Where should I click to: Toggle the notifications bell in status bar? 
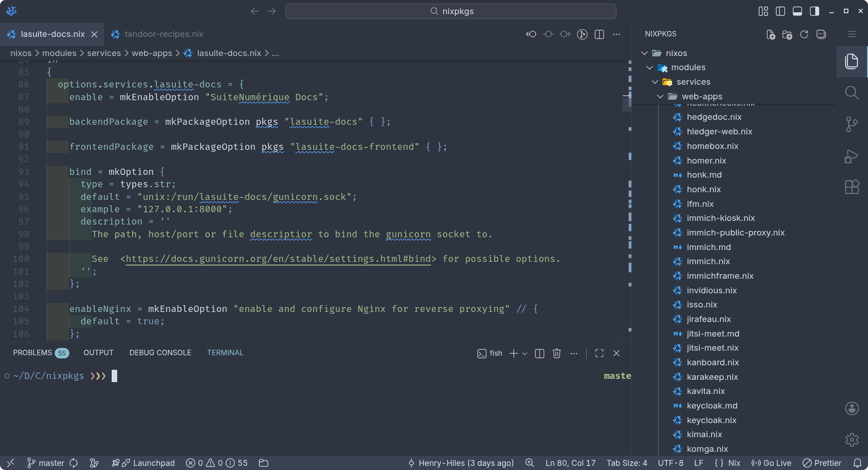point(857,463)
